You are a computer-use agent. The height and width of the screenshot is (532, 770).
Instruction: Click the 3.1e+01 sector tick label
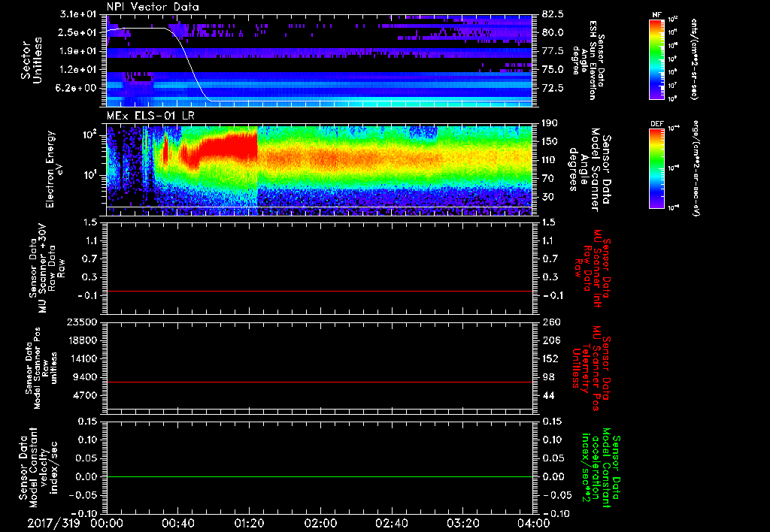tap(78, 14)
